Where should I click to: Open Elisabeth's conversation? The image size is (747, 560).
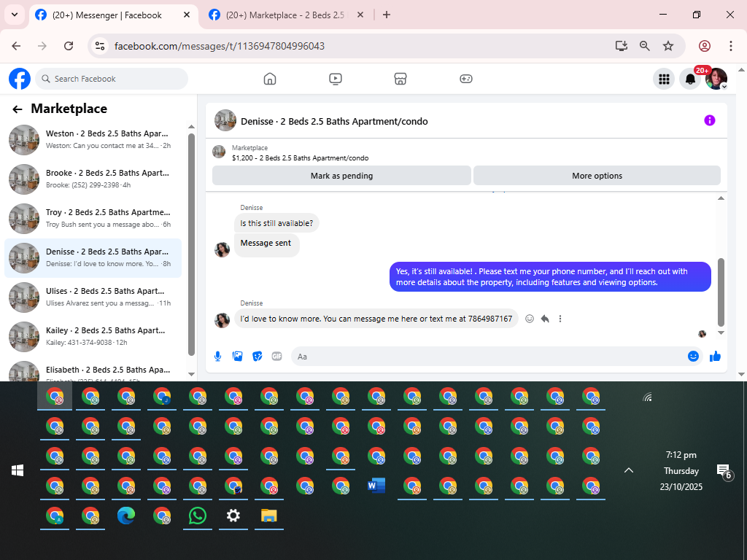click(x=93, y=370)
